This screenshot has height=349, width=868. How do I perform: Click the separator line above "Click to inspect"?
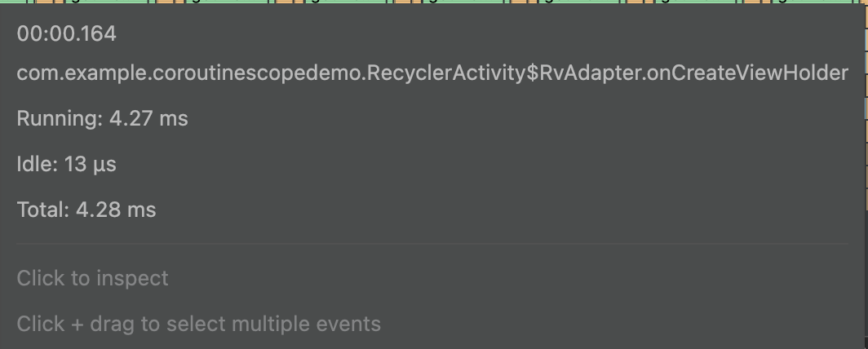pyautogui.click(x=432, y=243)
